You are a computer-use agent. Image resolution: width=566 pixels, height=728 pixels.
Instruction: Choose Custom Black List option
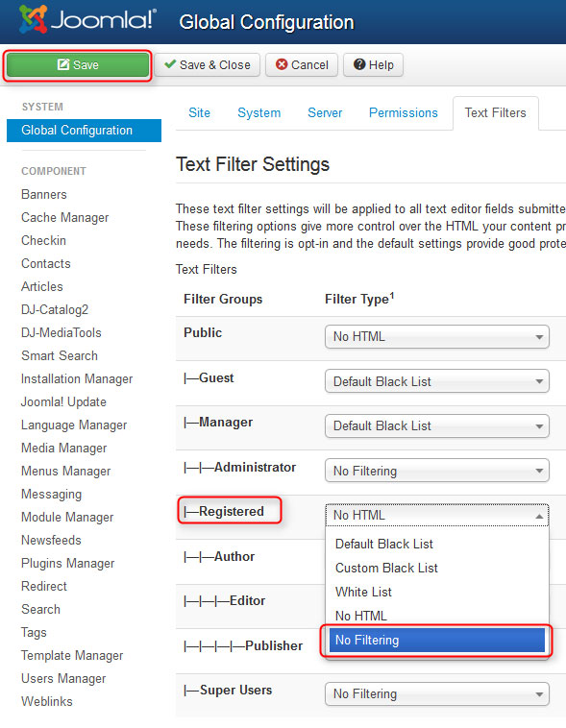437,569
